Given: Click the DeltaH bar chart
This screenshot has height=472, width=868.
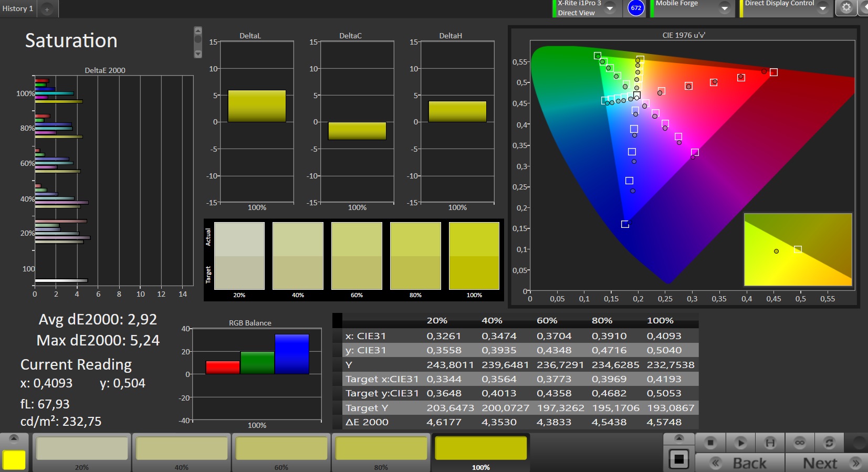Looking at the screenshot, I should coord(457,122).
